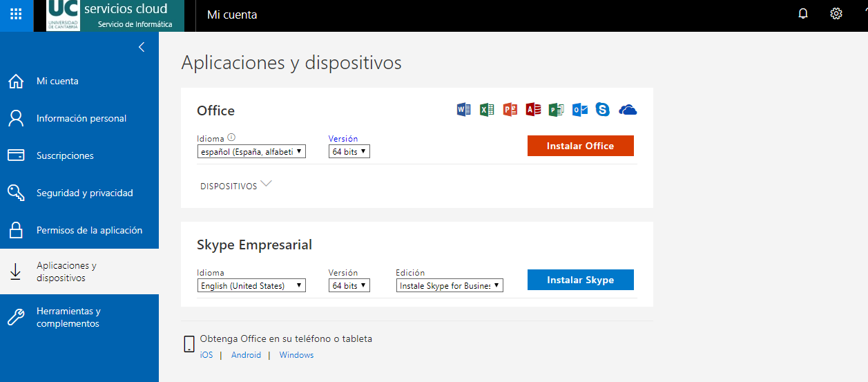Click the key icon for Seguridad y privacidad
868x382 pixels.
[16, 193]
